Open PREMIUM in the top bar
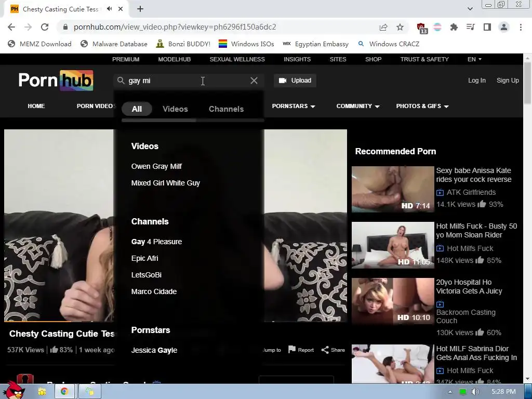 point(126,59)
